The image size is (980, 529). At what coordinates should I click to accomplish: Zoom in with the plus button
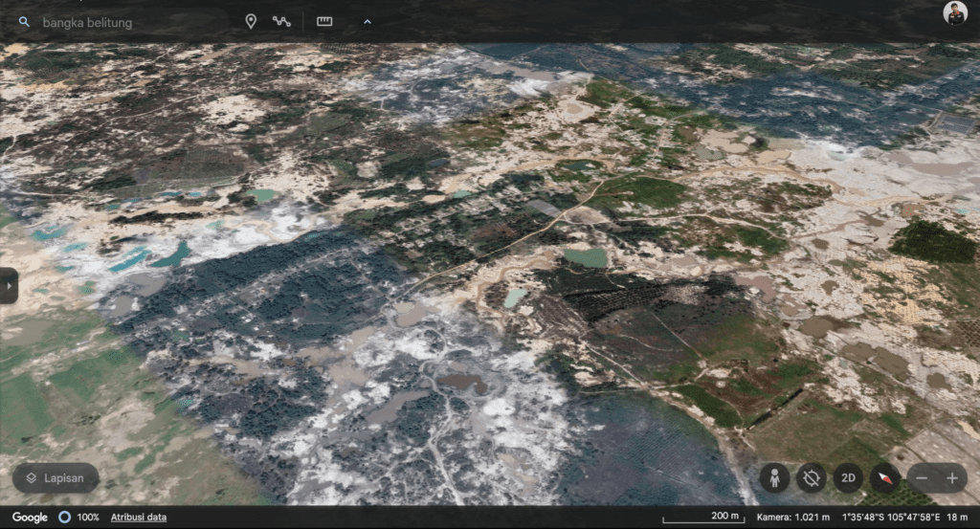(x=952, y=478)
